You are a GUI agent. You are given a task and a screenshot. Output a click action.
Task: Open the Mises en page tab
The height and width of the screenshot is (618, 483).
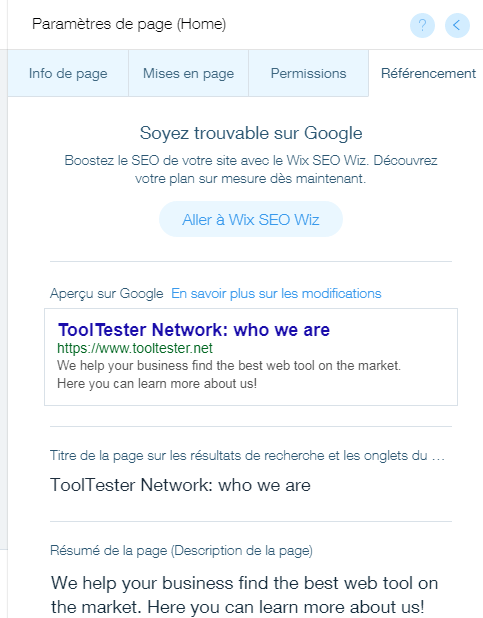(188, 73)
